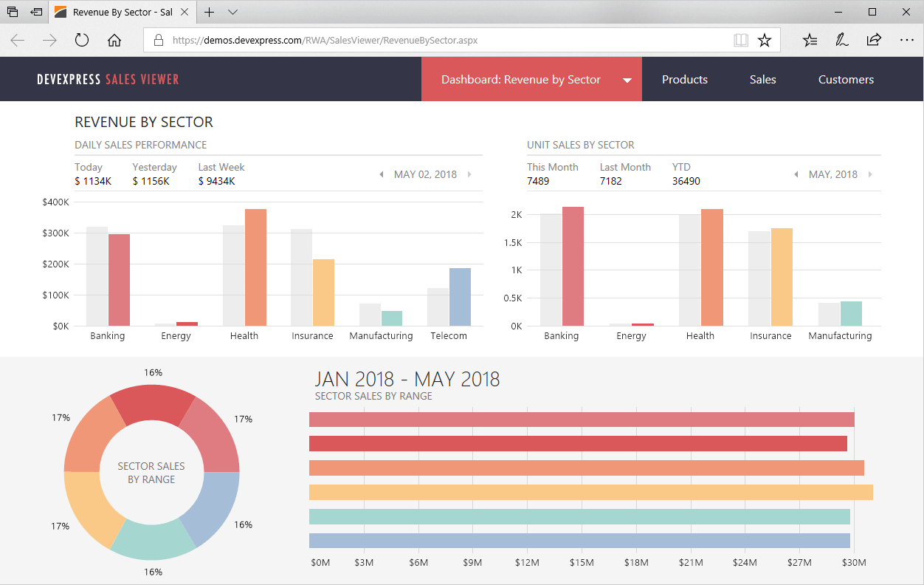Go to browser home page icon
The width and height of the screenshot is (924, 585).
click(114, 41)
